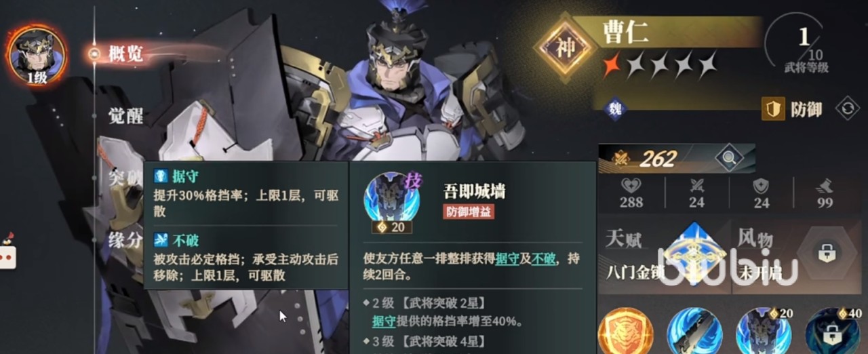Select the orange tiger shield skill icon
The width and height of the screenshot is (868, 354).
pyautogui.click(x=625, y=332)
